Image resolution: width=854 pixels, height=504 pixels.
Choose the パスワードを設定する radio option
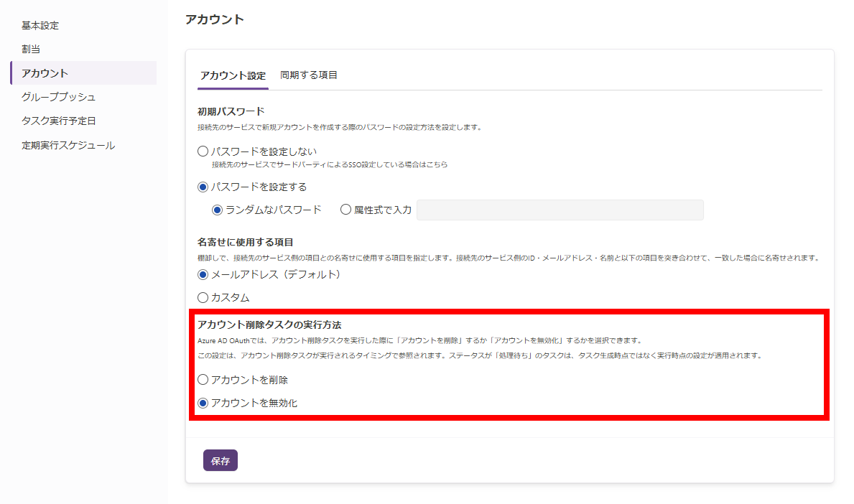[203, 187]
